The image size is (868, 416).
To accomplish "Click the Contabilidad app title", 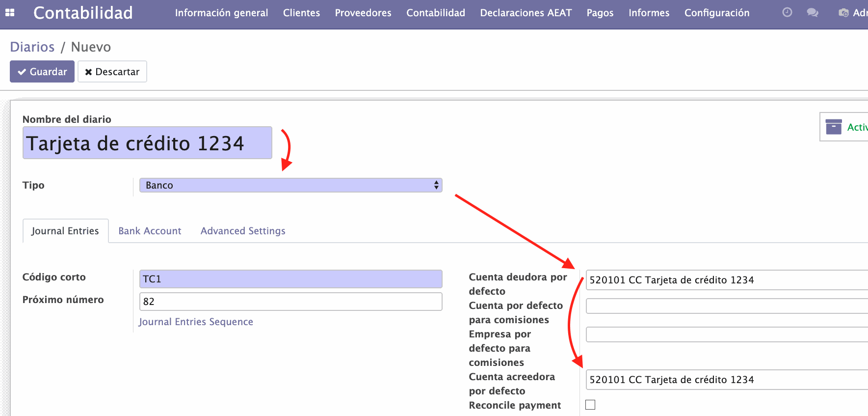I will pyautogui.click(x=83, y=13).
